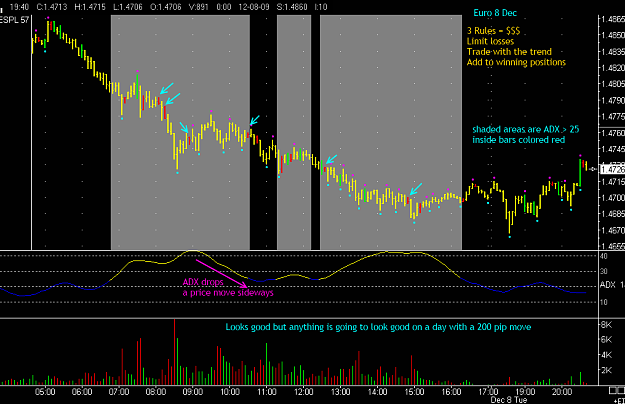Click the 'Dec 8 Tue' date label
The height and width of the screenshot is (404, 625).
coord(509,400)
